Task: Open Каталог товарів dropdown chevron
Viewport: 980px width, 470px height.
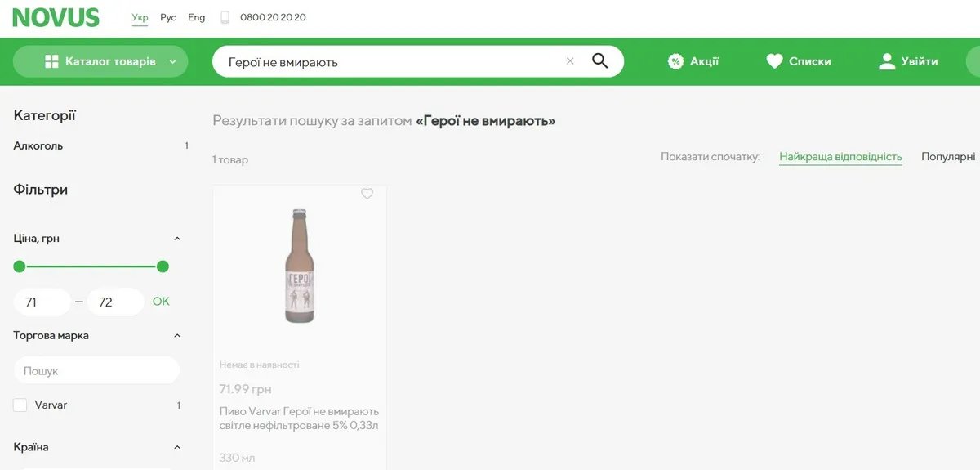Action: point(172,61)
